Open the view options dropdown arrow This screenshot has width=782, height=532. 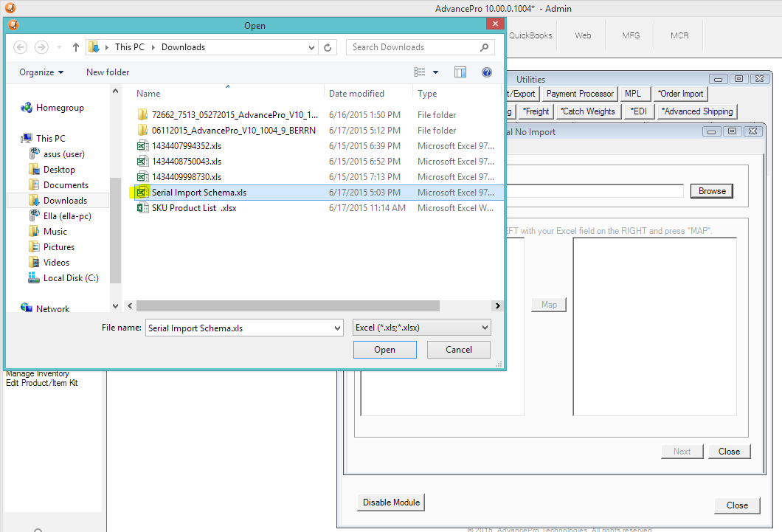coord(435,72)
